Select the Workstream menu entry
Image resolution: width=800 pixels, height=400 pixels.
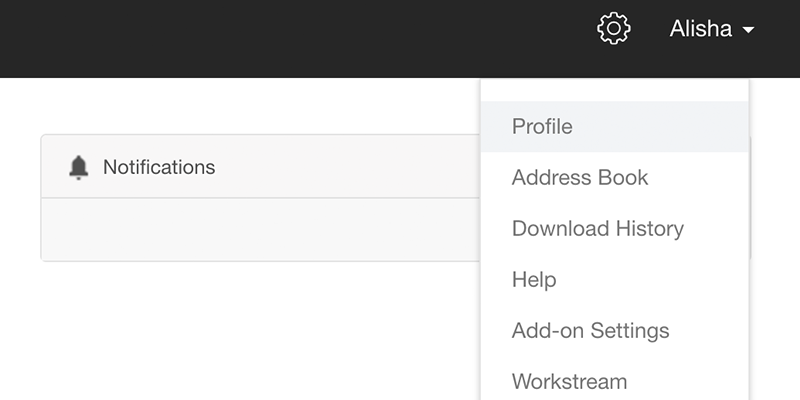tap(614, 380)
